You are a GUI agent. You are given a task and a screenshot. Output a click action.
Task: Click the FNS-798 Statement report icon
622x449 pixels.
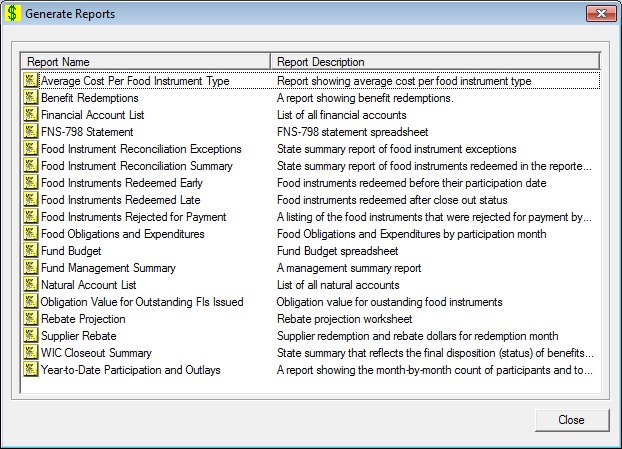tap(31, 132)
